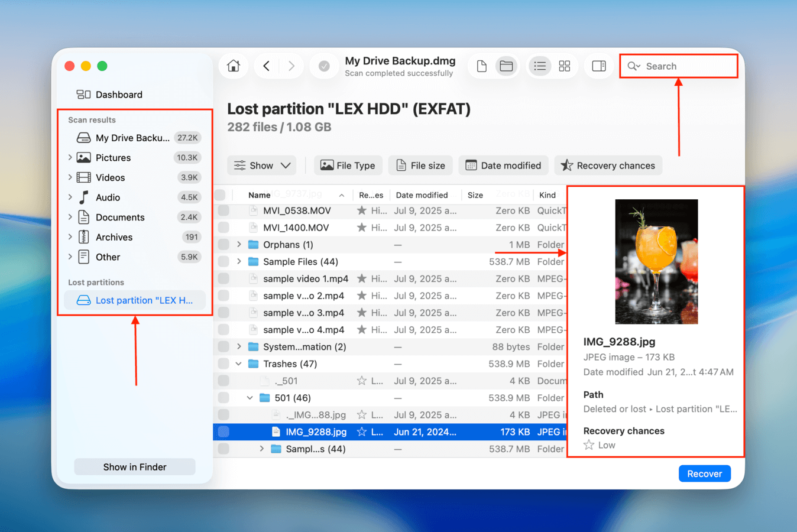Image resolution: width=797 pixels, height=532 pixels.
Task: Select the checkbox for Sample Files folder
Action: point(223,261)
